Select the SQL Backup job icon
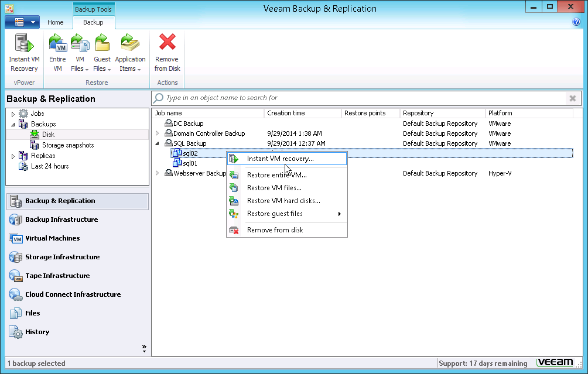 click(168, 143)
